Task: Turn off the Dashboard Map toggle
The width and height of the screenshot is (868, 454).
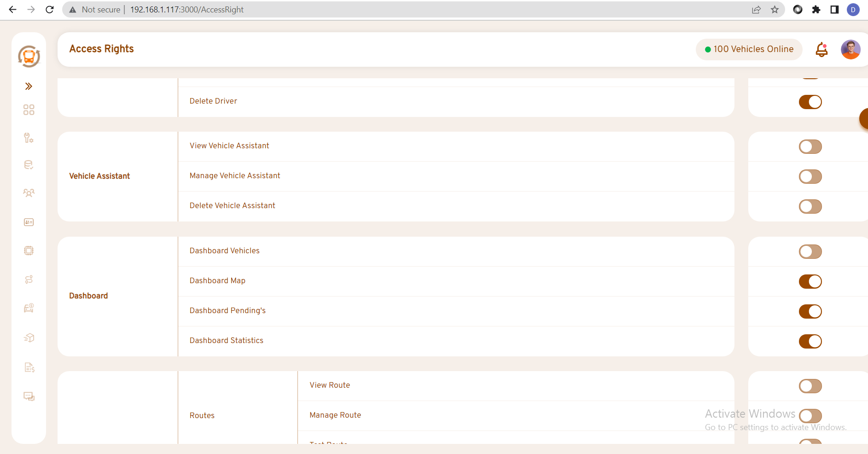Action: (810, 281)
